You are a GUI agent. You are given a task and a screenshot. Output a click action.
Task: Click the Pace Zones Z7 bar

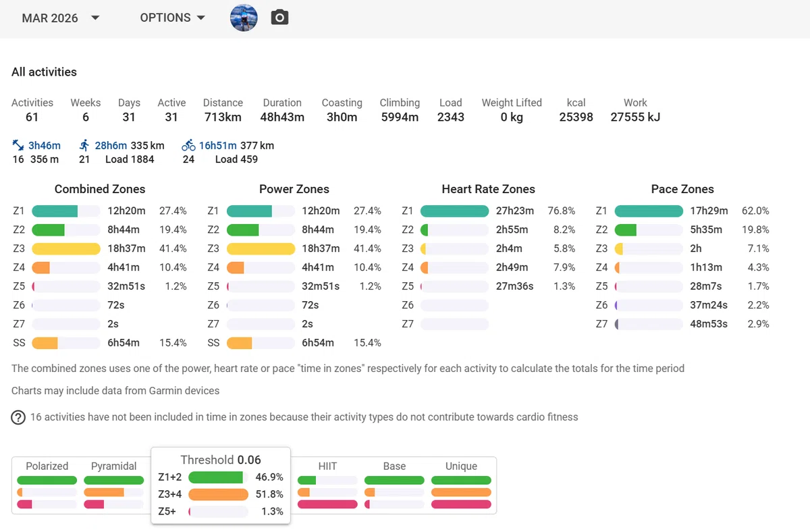[649, 324]
